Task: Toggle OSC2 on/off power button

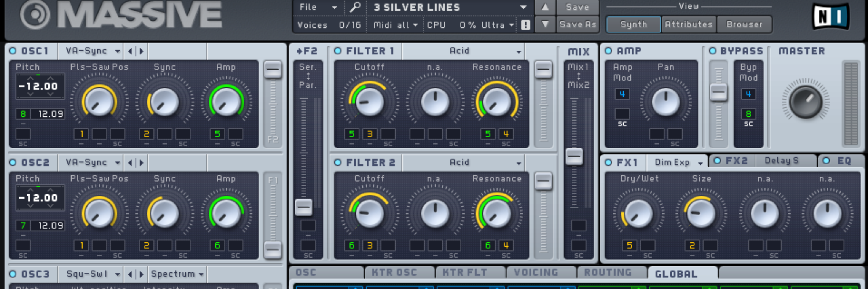Action: click(x=13, y=162)
